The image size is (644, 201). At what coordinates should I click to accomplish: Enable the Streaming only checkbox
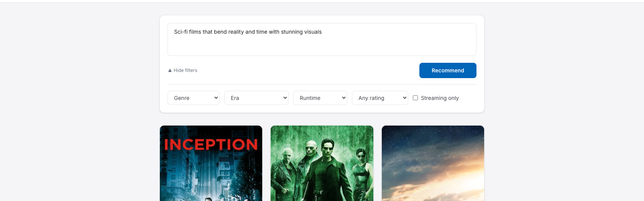click(x=415, y=98)
